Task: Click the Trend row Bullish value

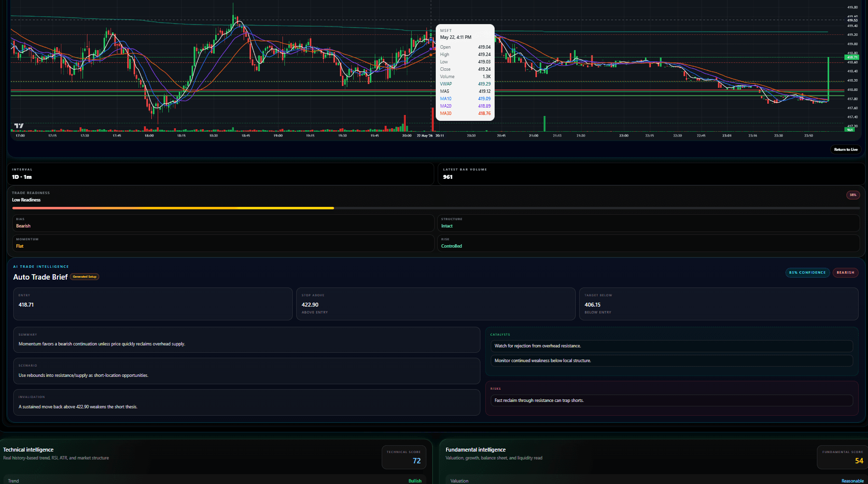Action: pos(415,481)
